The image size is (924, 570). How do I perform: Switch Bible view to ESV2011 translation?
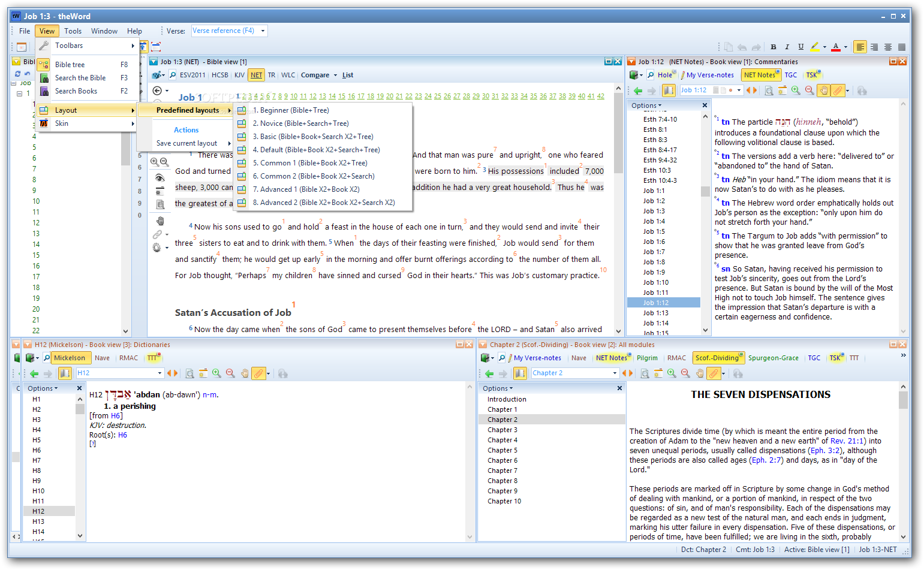pyautogui.click(x=192, y=75)
